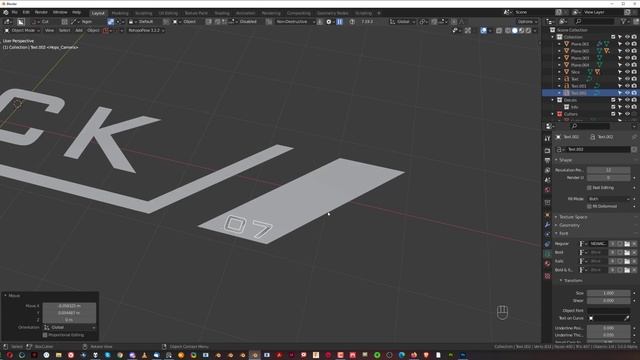This screenshot has width=640, height=360.
Task: Click the outliner display mode icon
Action: tap(564, 21)
